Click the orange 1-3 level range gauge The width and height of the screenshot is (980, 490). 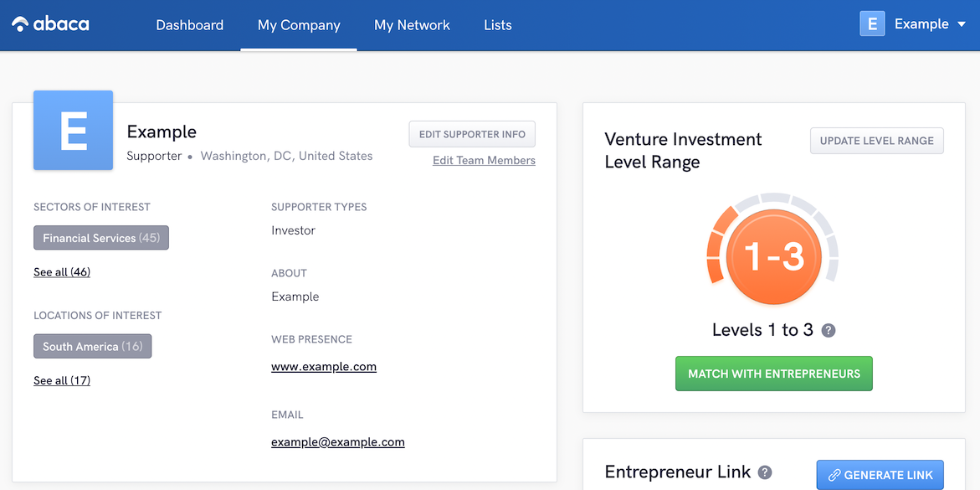pos(773,257)
